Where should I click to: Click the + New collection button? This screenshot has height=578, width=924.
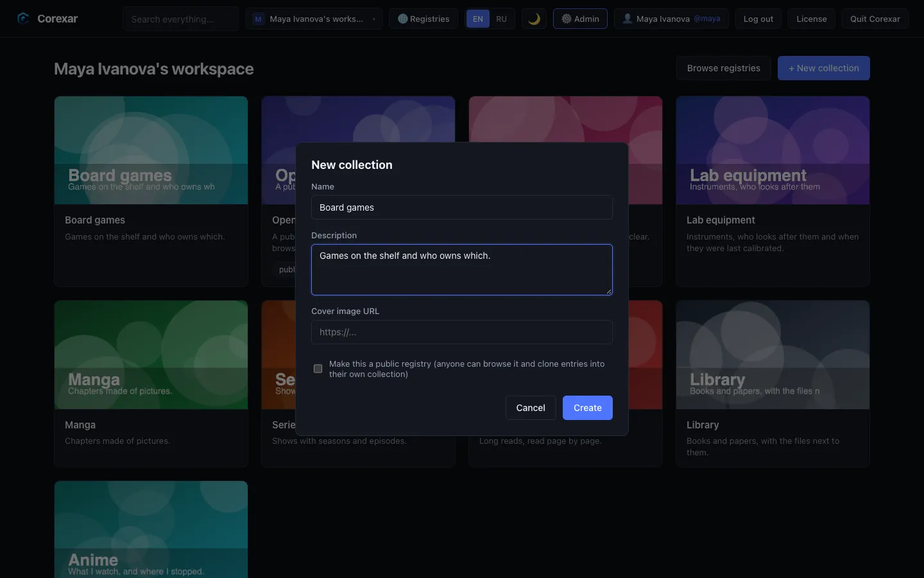point(824,68)
